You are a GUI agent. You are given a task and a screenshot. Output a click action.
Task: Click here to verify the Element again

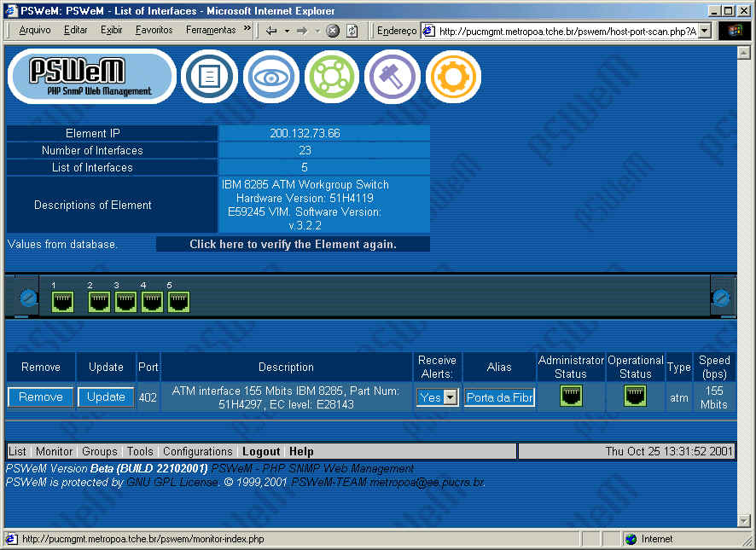(293, 245)
